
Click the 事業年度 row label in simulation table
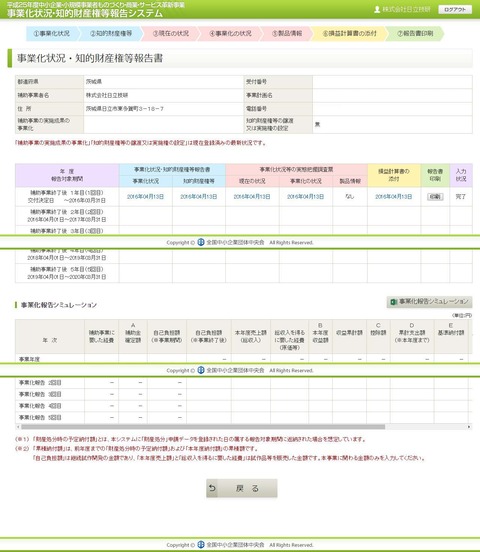pyautogui.click(x=29, y=359)
